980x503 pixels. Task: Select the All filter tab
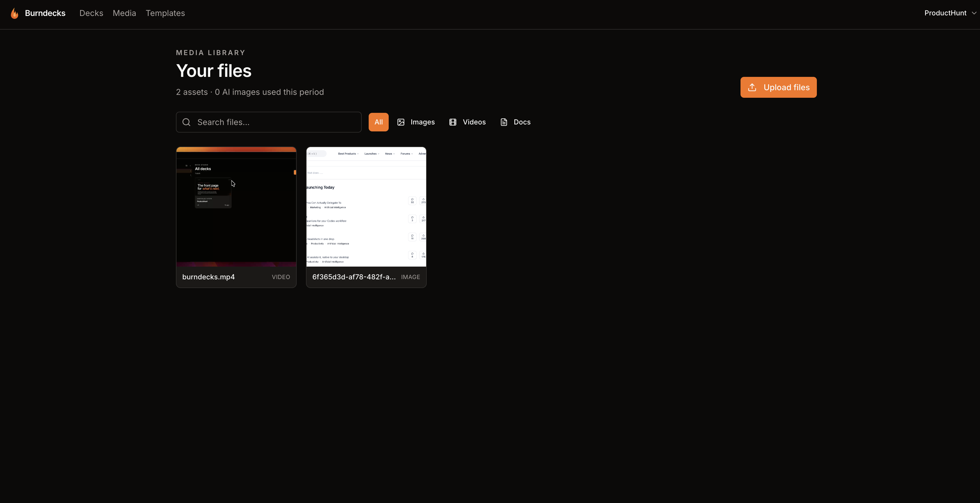click(x=379, y=122)
